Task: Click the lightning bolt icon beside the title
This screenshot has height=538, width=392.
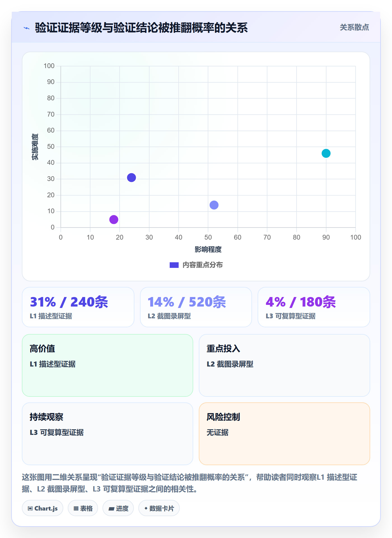Action: (27, 28)
